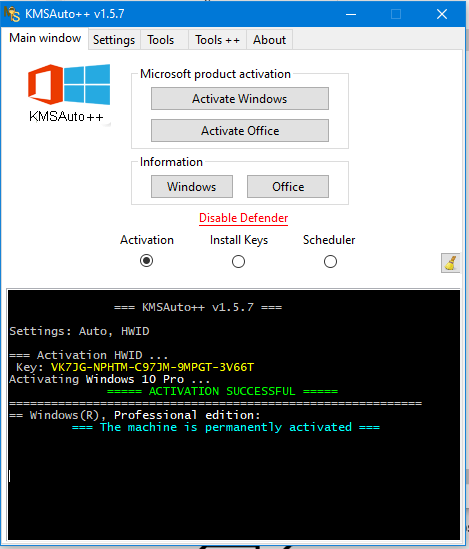Close the KMSAuto++ window
469x549 pixels.
coord(442,14)
